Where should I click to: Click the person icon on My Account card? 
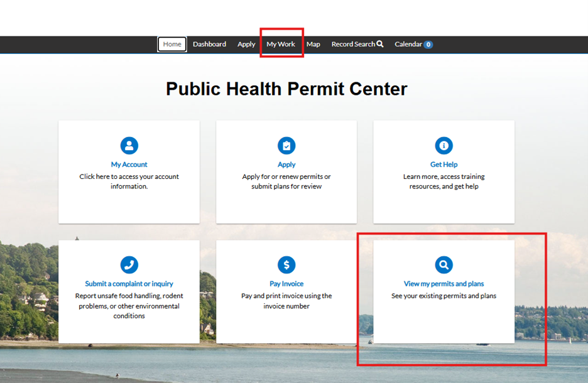pos(129,146)
